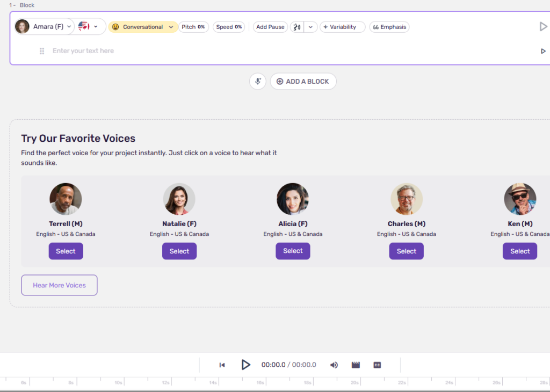Click the 'Enter your text here' field
Image resolution: width=550 pixels, height=392 pixels.
(x=215, y=51)
